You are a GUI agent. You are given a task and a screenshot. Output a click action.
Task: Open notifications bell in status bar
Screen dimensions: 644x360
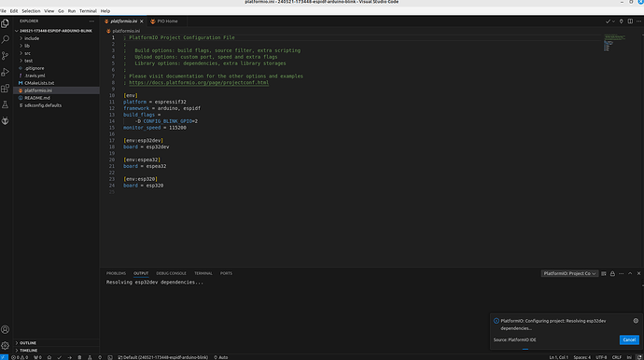pyautogui.click(x=639, y=357)
